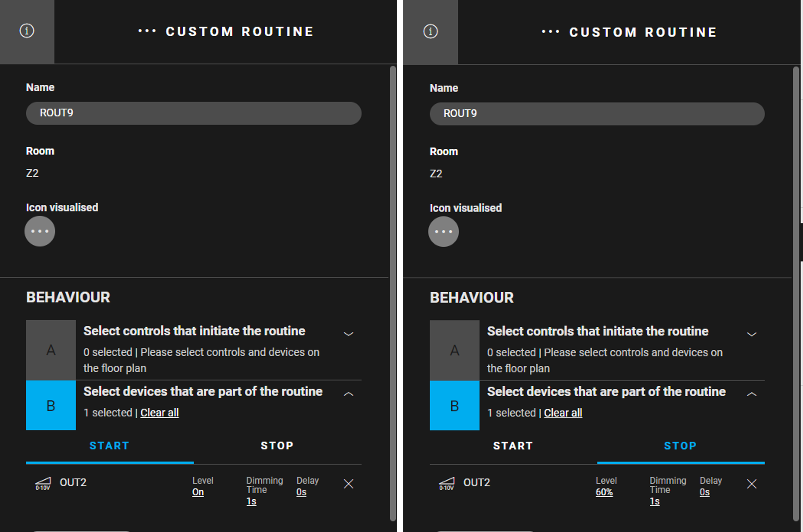The width and height of the screenshot is (803, 532).
Task: Collapse section B devices in right panel
Action: coord(752,394)
